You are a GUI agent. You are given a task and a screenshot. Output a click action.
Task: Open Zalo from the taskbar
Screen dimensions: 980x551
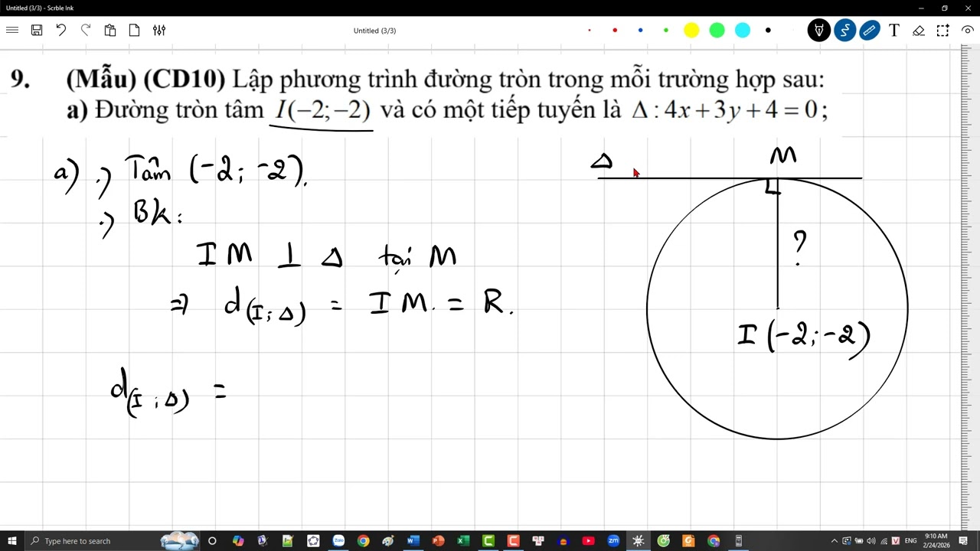pos(338,541)
